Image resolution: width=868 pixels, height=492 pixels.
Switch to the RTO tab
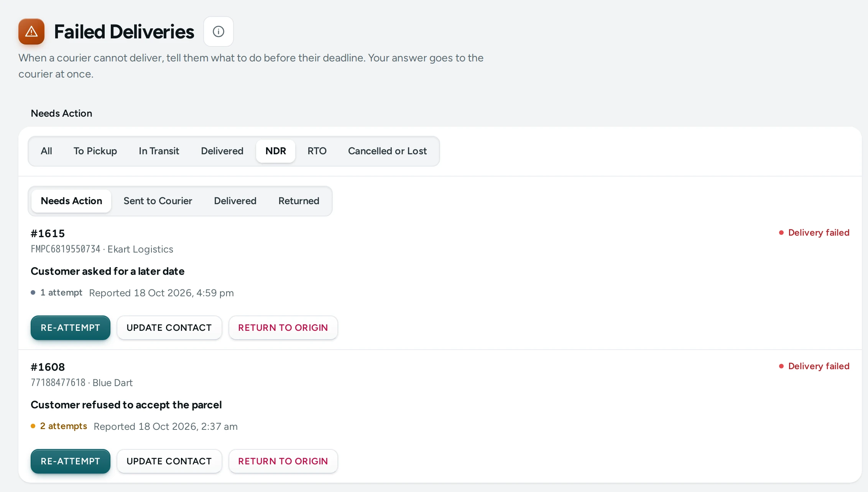click(317, 151)
